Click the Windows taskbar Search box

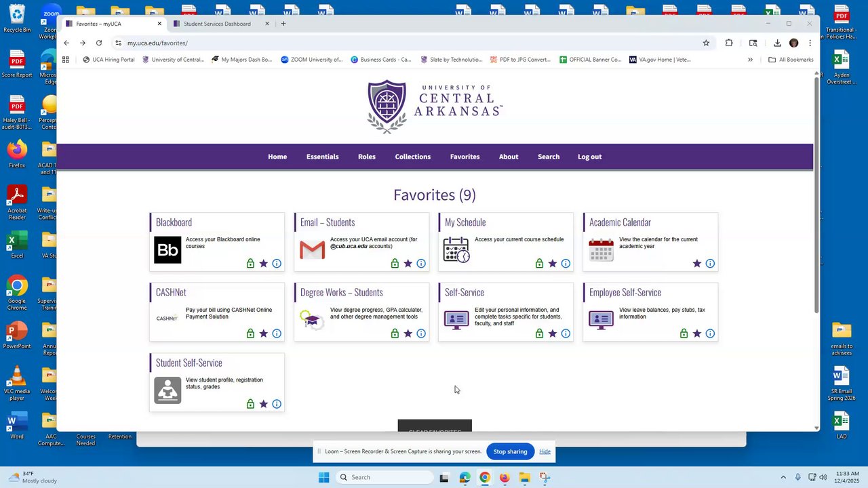point(384,477)
